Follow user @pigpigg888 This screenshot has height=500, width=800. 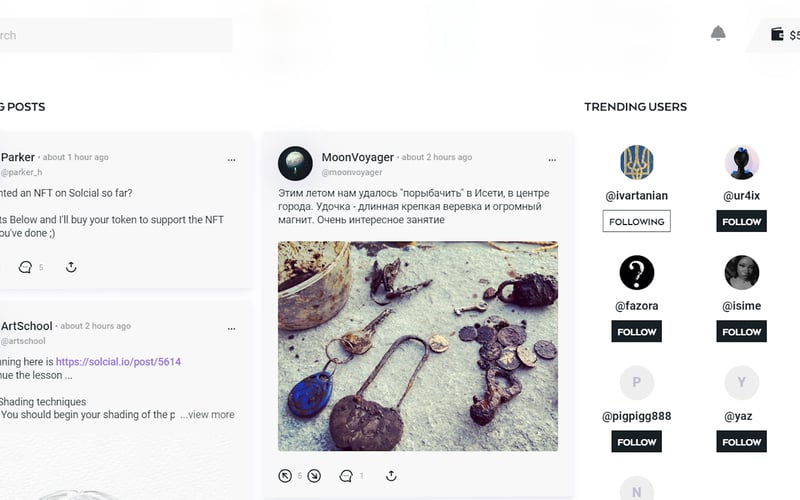coord(636,442)
